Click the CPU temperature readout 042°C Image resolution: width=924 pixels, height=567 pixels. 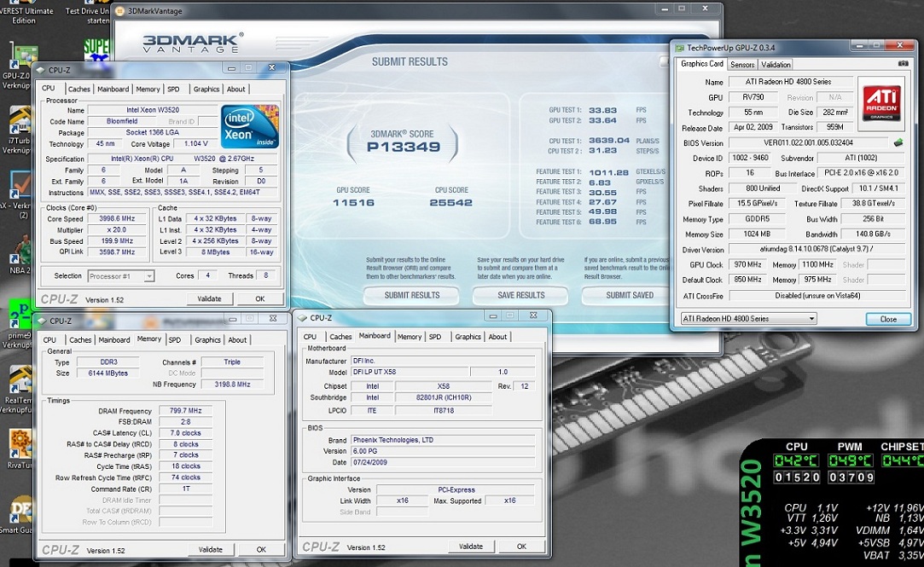pyautogui.click(x=796, y=460)
